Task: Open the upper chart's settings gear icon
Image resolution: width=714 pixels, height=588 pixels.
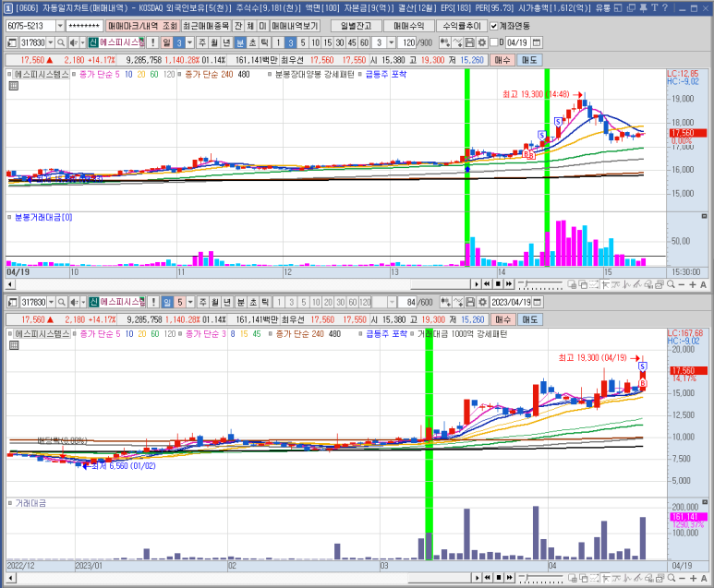Action: tap(482, 42)
